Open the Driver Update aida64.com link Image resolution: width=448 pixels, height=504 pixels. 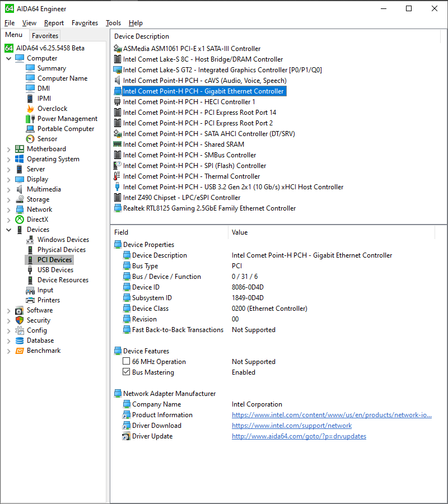(x=299, y=436)
